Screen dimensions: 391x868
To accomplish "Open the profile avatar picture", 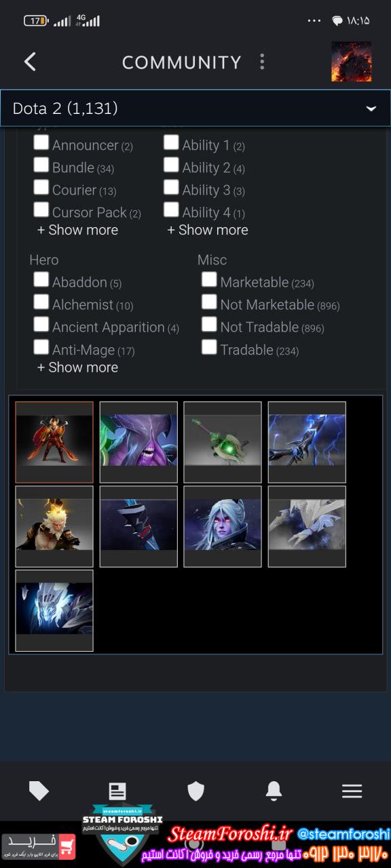I will coord(351,62).
